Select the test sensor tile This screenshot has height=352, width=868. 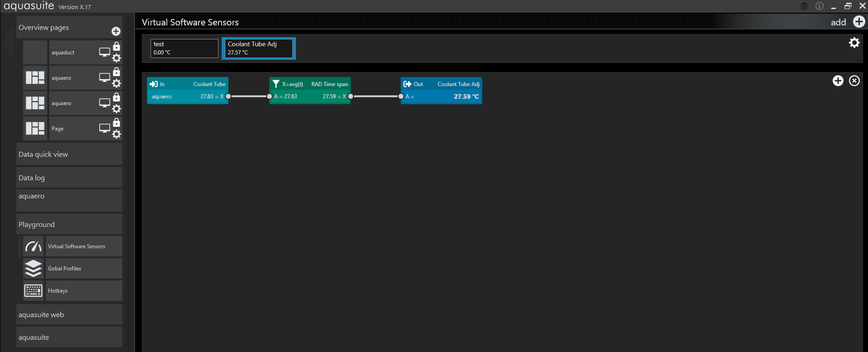(184, 48)
